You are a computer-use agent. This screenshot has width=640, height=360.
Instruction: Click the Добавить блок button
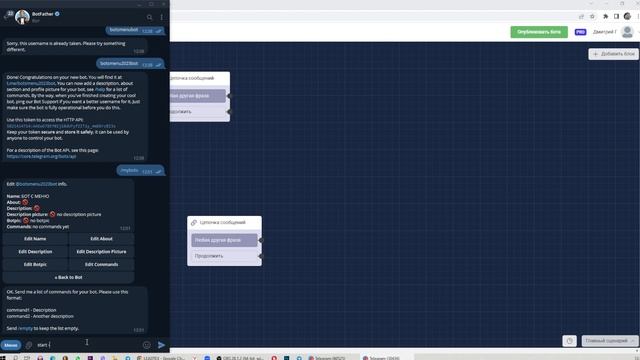tap(613, 54)
